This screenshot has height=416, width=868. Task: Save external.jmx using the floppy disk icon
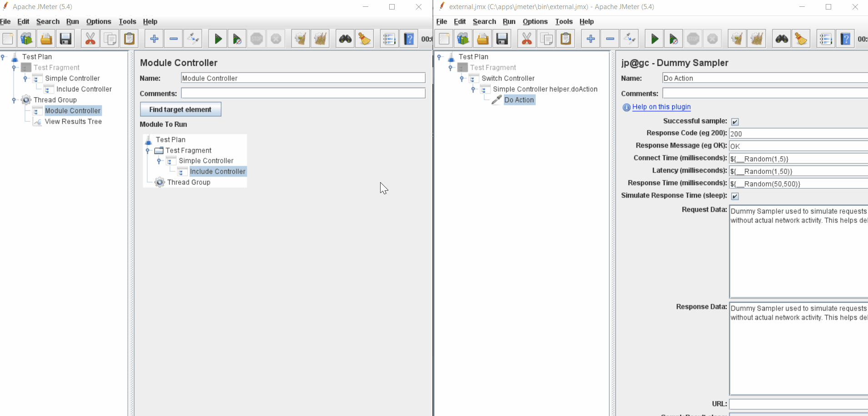click(502, 39)
